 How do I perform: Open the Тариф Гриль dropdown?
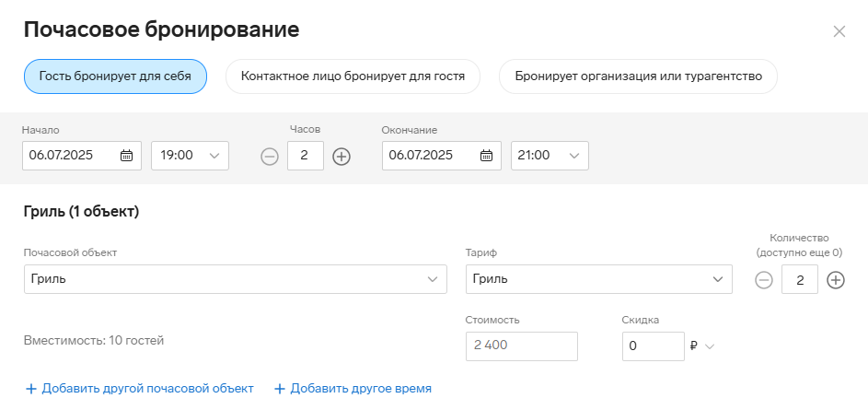coord(599,279)
